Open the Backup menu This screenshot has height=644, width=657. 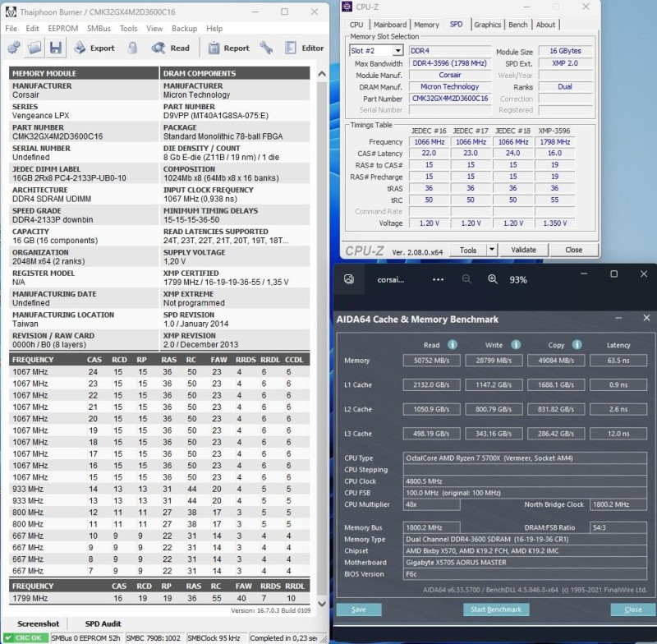pos(184,29)
